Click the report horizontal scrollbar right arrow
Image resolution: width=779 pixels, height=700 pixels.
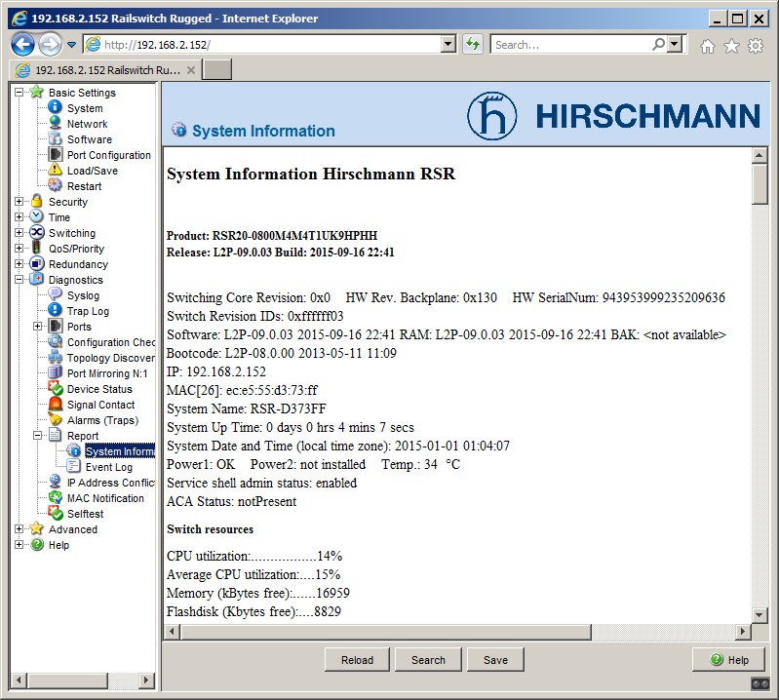(742, 632)
